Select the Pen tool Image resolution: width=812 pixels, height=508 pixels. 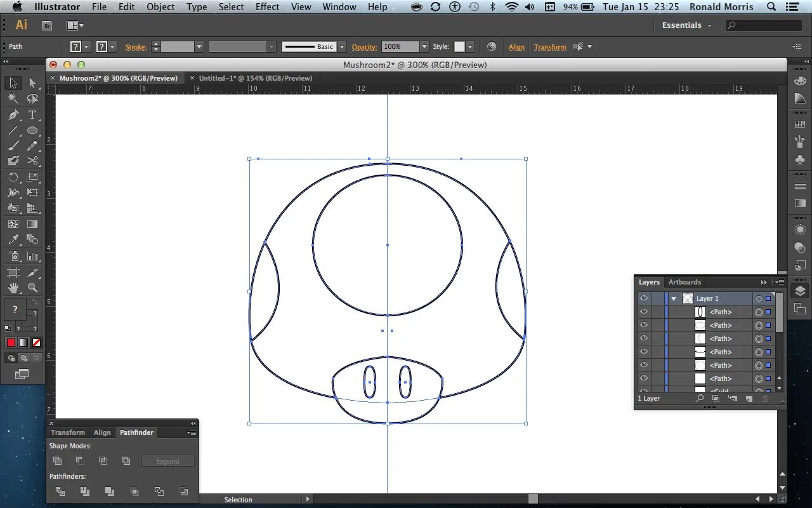13,115
